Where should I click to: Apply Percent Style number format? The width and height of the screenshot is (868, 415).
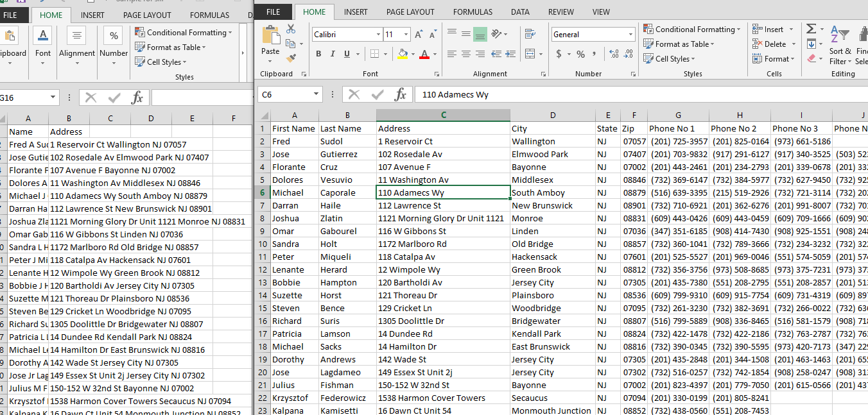coord(580,54)
